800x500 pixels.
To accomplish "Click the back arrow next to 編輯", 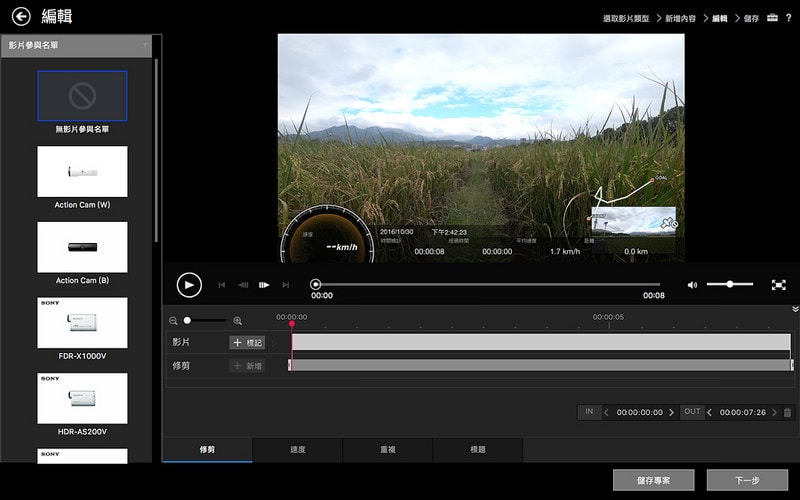I will [x=20, y=17].
